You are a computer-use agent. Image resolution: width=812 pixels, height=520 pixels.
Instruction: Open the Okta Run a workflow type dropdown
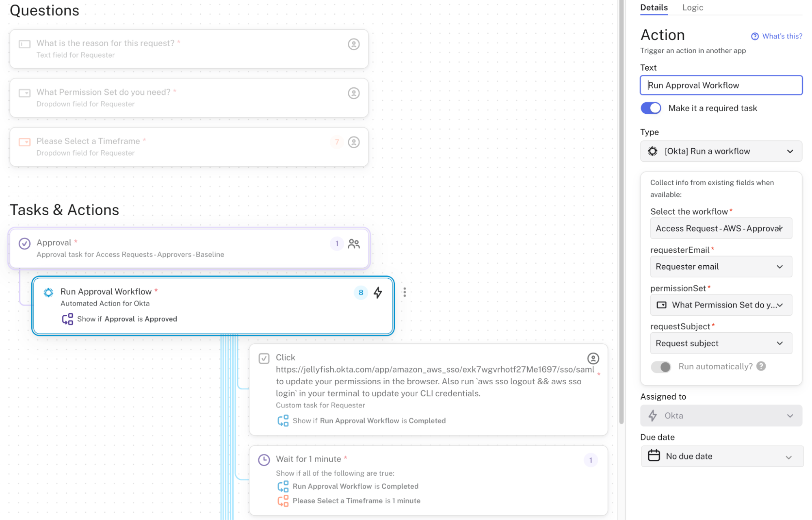click(721, 152)
